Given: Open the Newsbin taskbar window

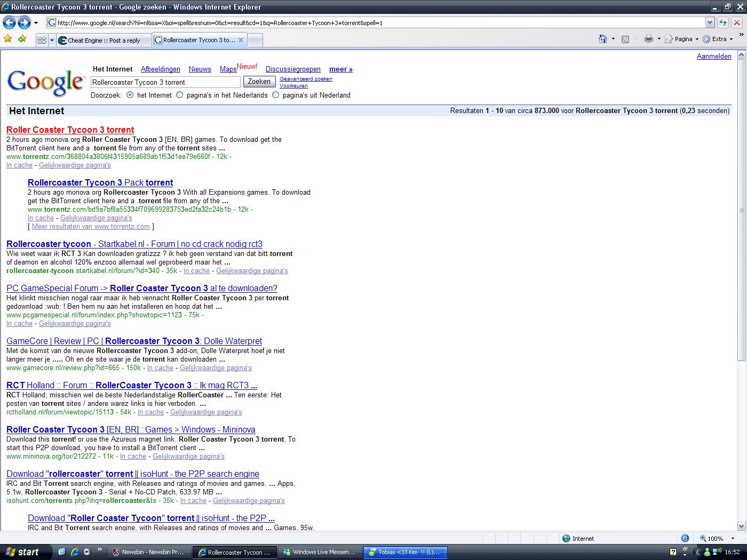Looking at the screenshot, I should click(148, 552).
